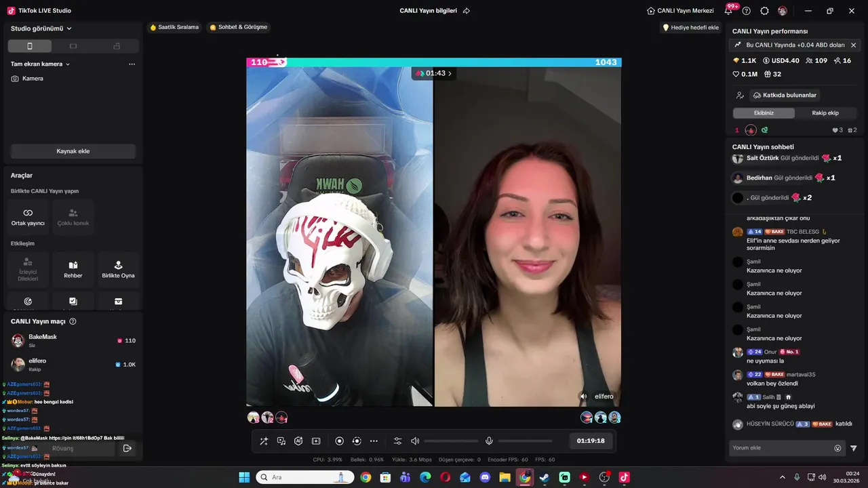Open CANLI Yayın Merkezi
868x488 pixels.
click(x=680, y=11)
